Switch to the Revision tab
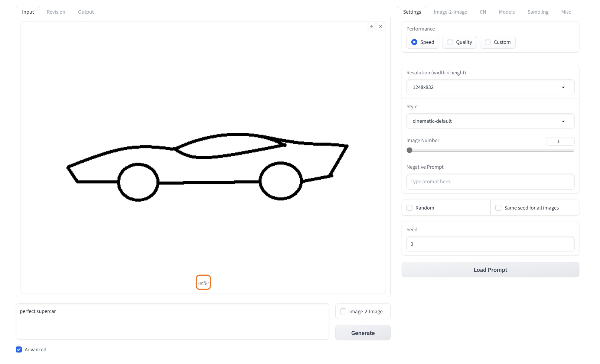 click(x=56, y=12)
